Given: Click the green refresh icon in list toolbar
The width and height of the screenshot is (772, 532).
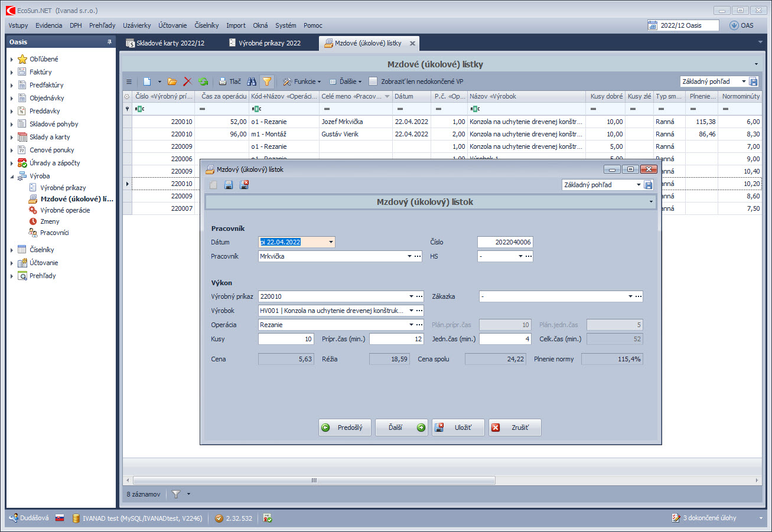Looking at the screenshot, I should coord(203,81).
